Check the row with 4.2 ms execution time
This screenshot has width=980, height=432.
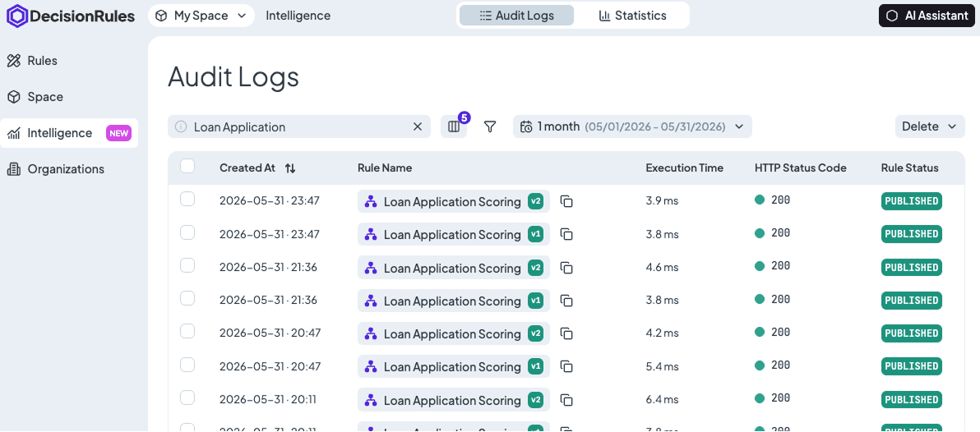pos(187,332)
